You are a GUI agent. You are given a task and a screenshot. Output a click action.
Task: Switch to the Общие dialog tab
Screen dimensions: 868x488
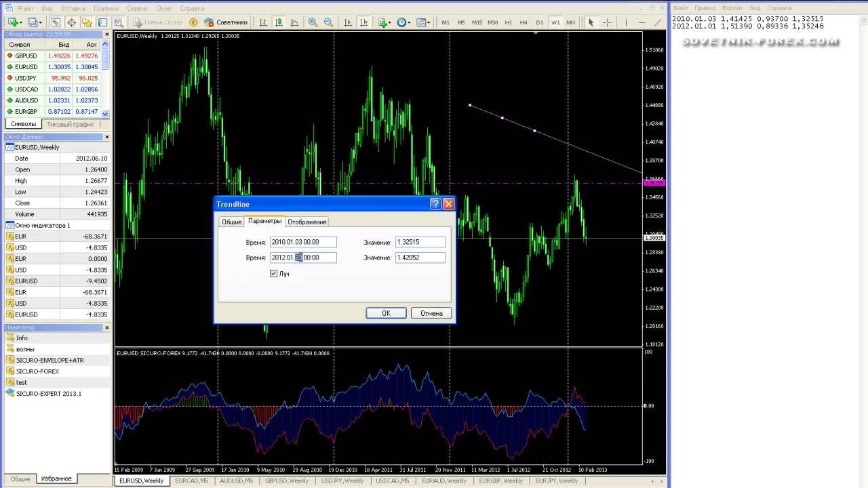231,222
